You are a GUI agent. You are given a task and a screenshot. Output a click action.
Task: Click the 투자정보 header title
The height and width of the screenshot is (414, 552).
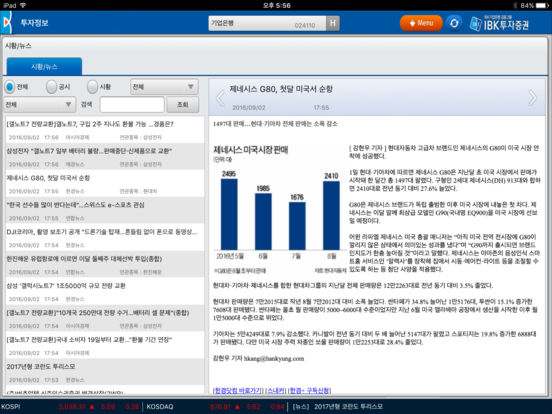(x=34, y=23)
